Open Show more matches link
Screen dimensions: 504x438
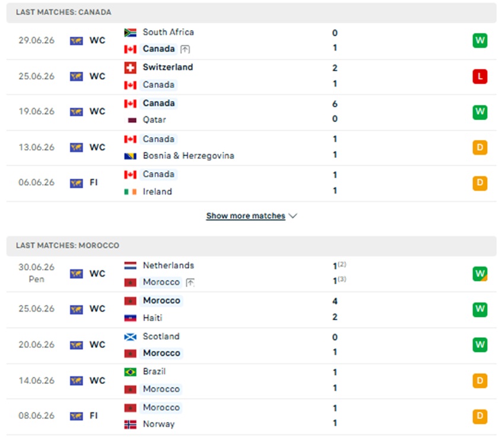click(x=245, y=215)
